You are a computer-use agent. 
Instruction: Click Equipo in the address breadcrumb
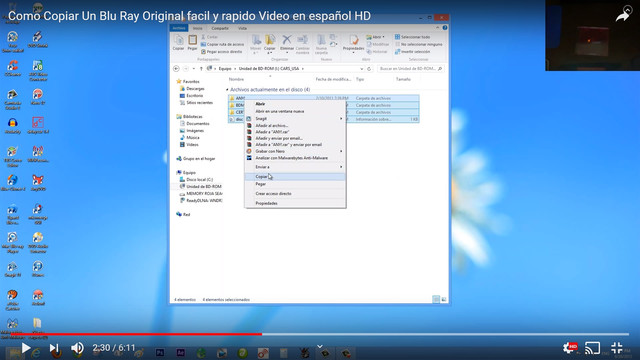pos(224,69)
